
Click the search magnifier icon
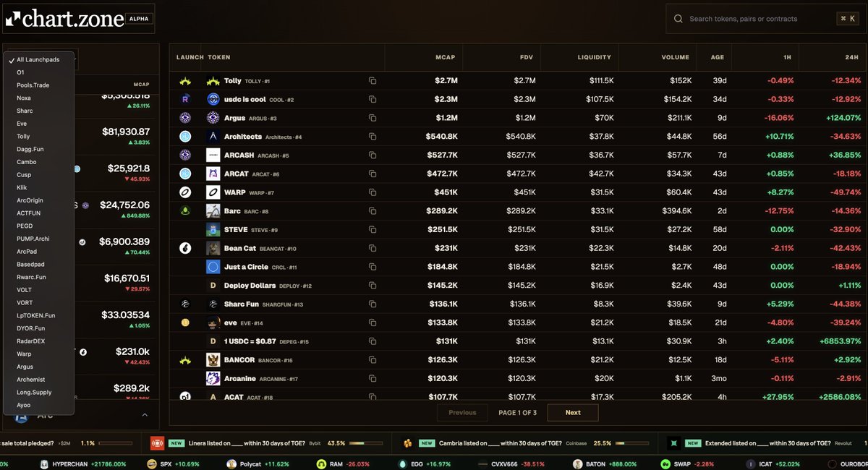pyautogui.click(x=678, y=19)
